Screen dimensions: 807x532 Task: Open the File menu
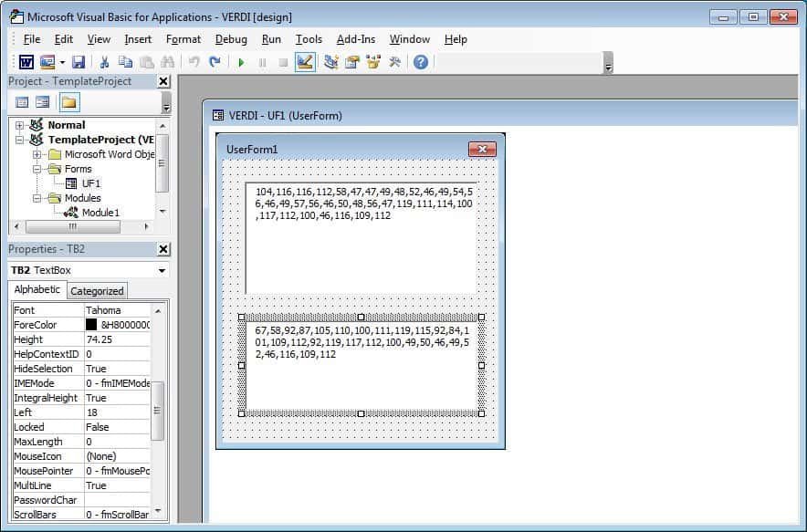31,39
